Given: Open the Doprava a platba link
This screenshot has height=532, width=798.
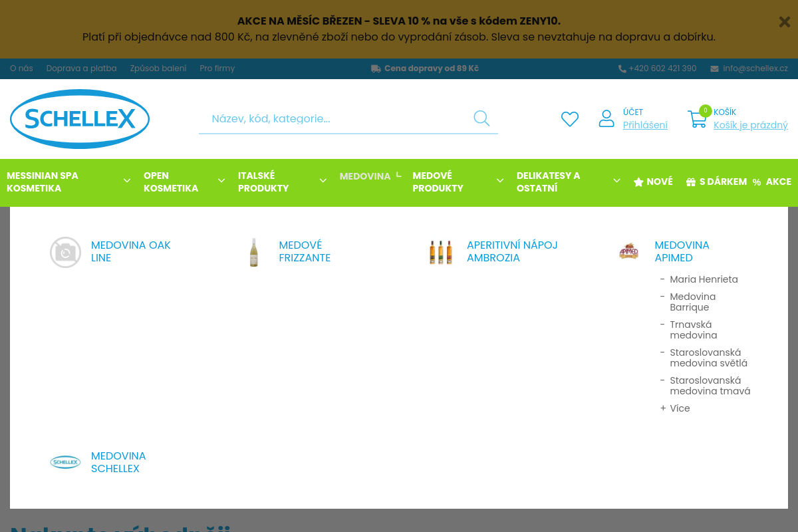Looking at the screenshot, I should (x=81, y=68).
